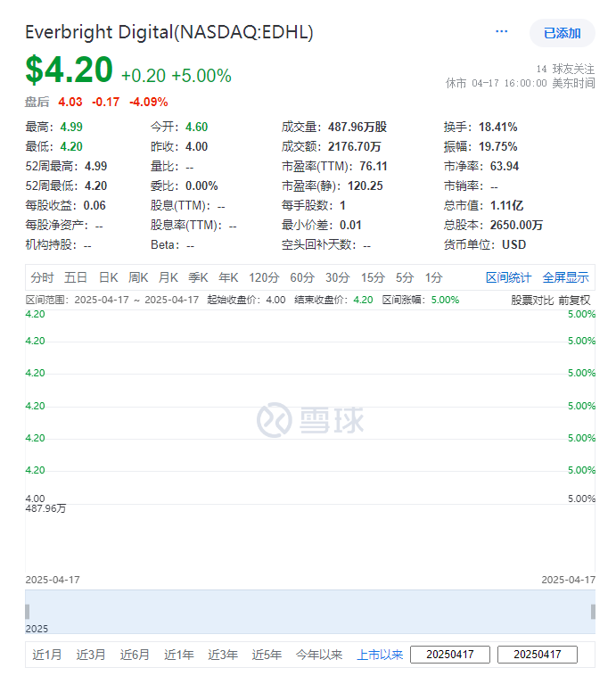Click the 区间统计 link

[x=508, y=277]
